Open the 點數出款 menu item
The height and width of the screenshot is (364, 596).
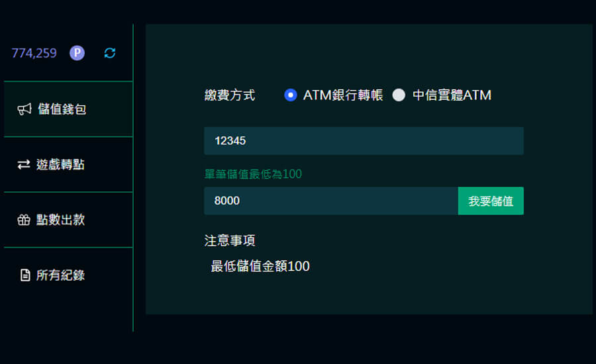tap(60, 220)
